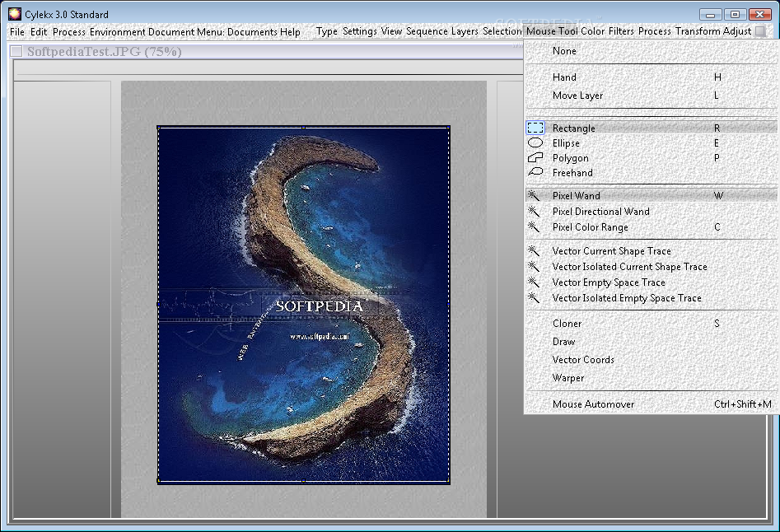Choose the Draw tool entry
The height and width of the screenshot is (532, 780).
(x=651, y=342)
